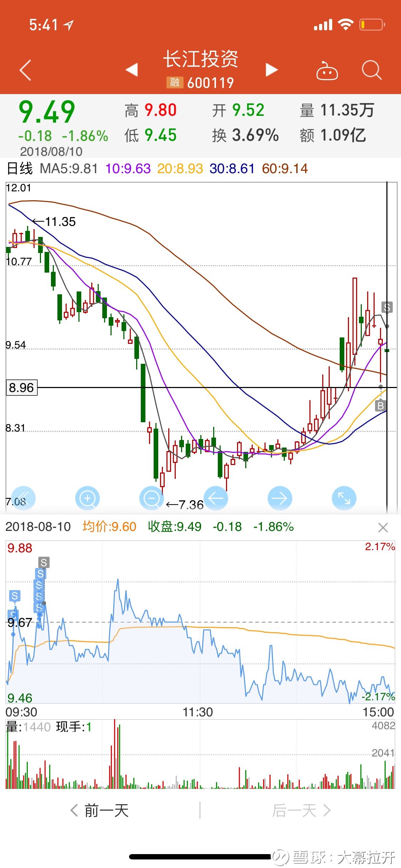Tap the MA5:9.81 indicator
The height and width of the screenshot is (868, 401).
point(69,169)
